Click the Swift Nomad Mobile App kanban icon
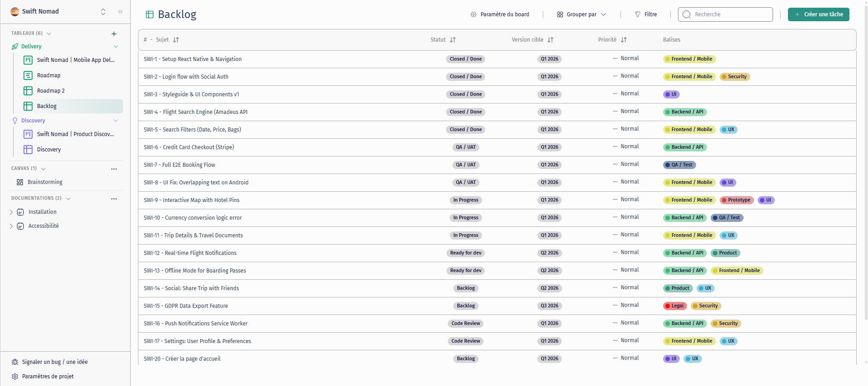The width and height of the screenshot is (868, 386). pos(28,60)
